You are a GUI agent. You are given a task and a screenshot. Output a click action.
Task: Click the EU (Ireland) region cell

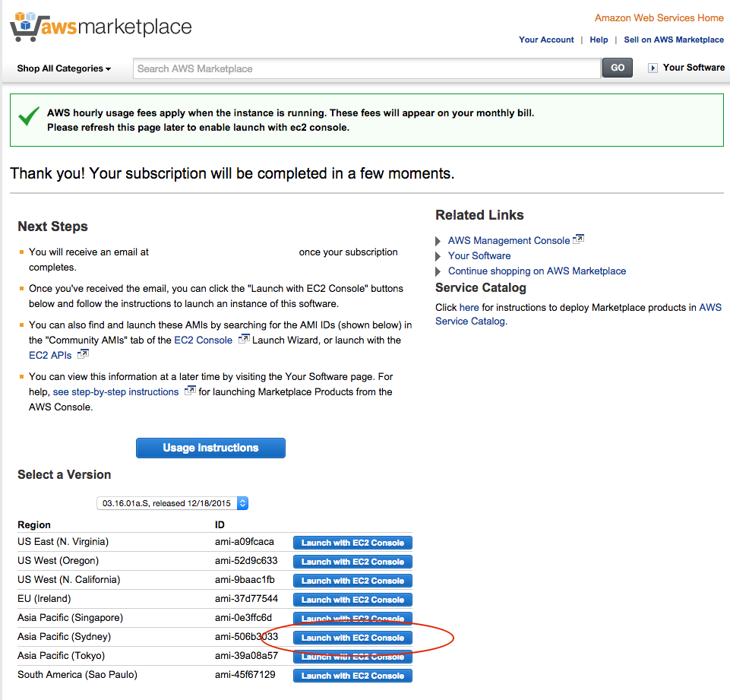click(x=44, y=598)
